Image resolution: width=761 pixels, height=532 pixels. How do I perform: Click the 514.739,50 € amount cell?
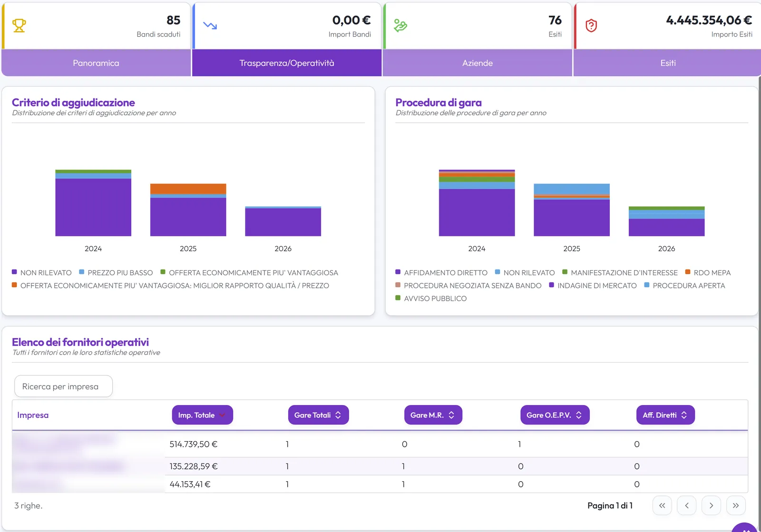click(x=194, y=444)
